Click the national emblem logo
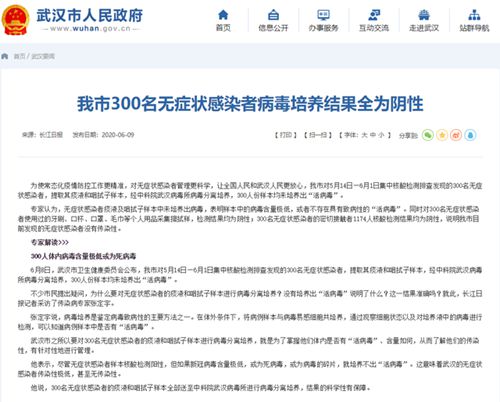Screen dimensions: 500x402 click(15, 20)
